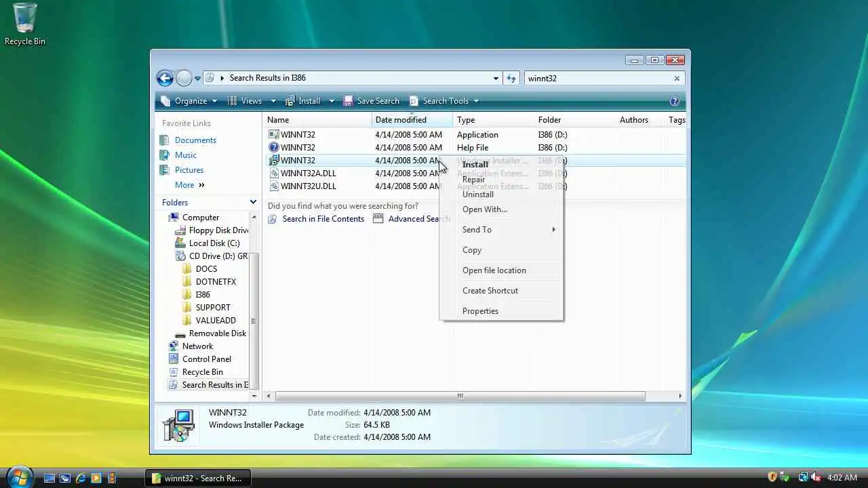Click the Install toolbar button
The height and width of the screenshot is (488, 868).
tap(303, 101)
